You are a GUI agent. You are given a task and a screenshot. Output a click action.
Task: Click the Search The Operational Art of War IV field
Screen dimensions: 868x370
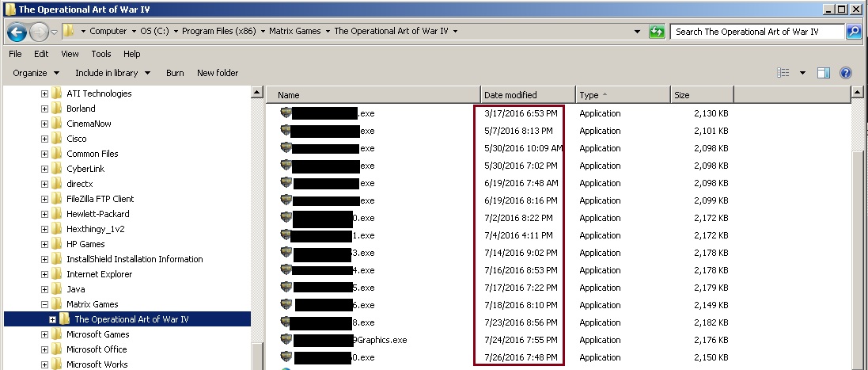click(756, 32)
